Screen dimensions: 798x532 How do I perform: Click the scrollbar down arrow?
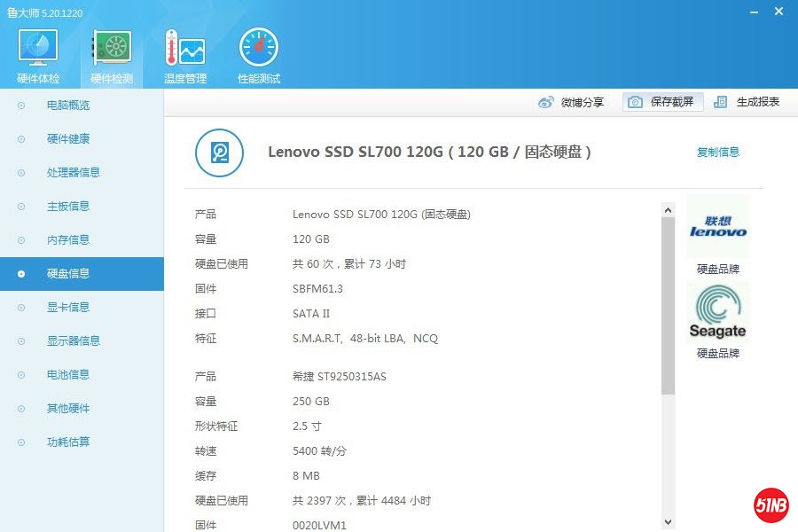coord(669,522)
